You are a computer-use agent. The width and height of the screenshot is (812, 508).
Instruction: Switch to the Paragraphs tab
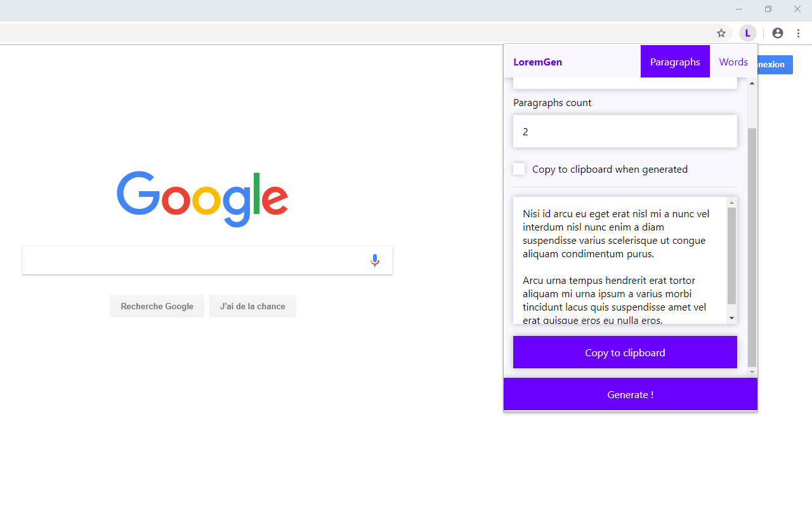[675, 62]
